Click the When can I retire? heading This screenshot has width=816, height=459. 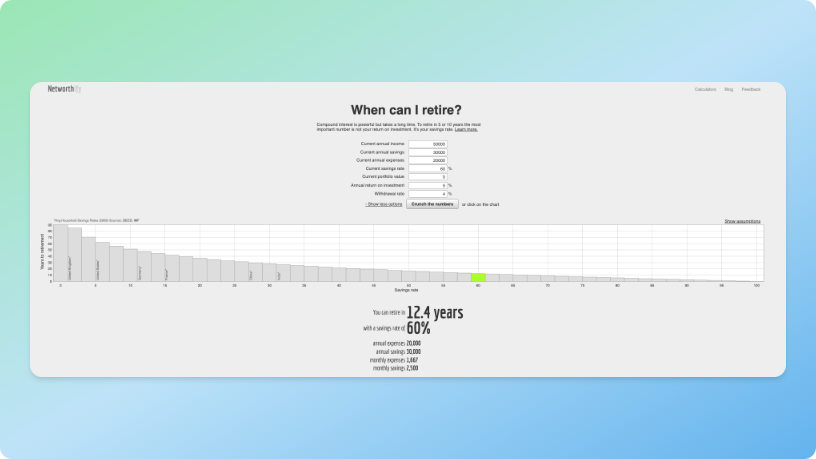pos(406,110)
